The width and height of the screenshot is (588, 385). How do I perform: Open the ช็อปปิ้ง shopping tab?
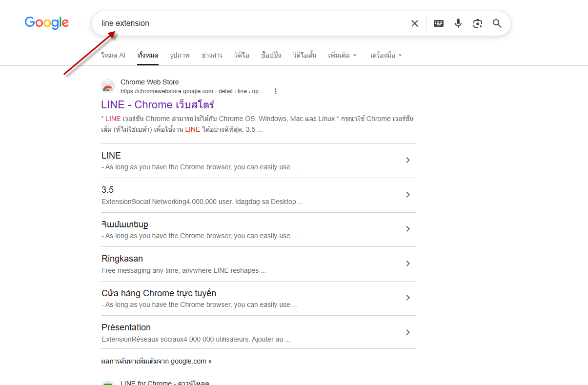tap(271, 55)
